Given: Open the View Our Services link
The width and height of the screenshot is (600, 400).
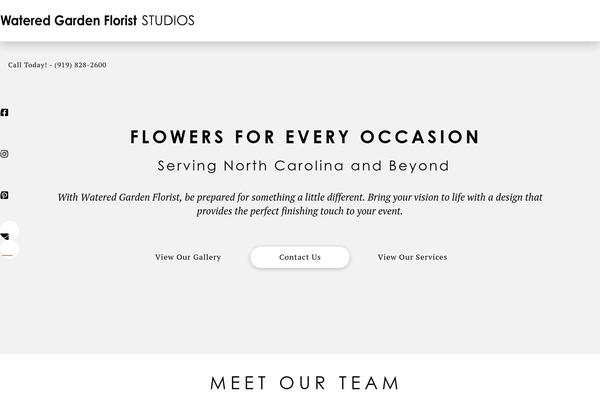Looking at the screenshot, I should point(412,257).
